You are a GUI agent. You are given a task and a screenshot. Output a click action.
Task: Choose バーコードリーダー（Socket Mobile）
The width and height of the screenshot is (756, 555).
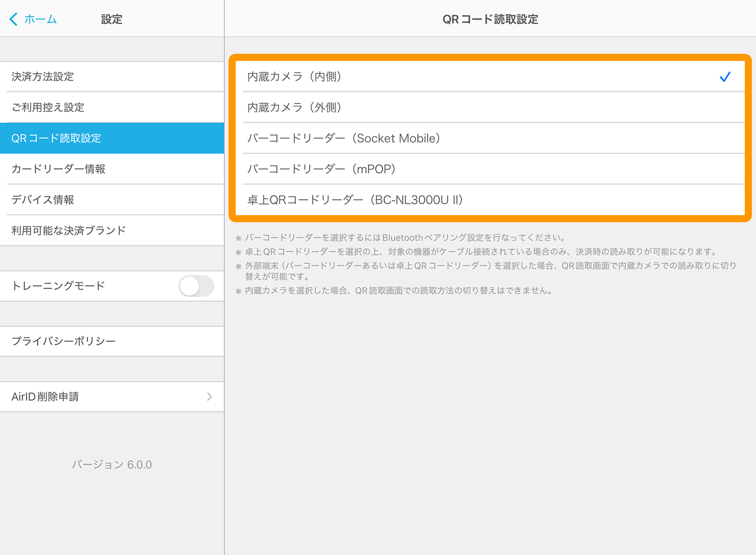point(344,138)
